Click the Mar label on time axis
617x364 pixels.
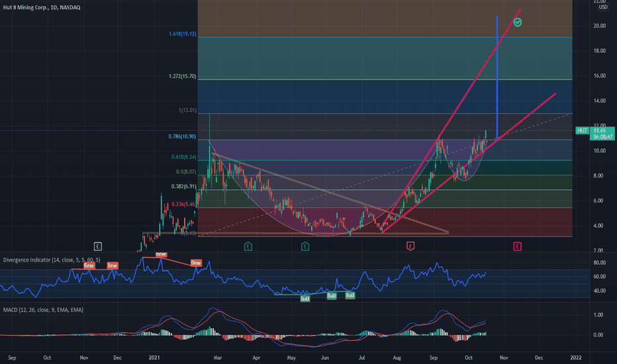pos(218,357)
